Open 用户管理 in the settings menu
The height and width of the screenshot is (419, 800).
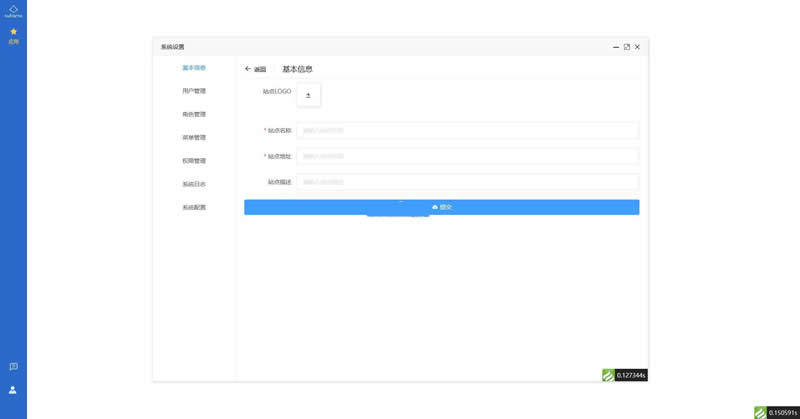tap(194, 91)
